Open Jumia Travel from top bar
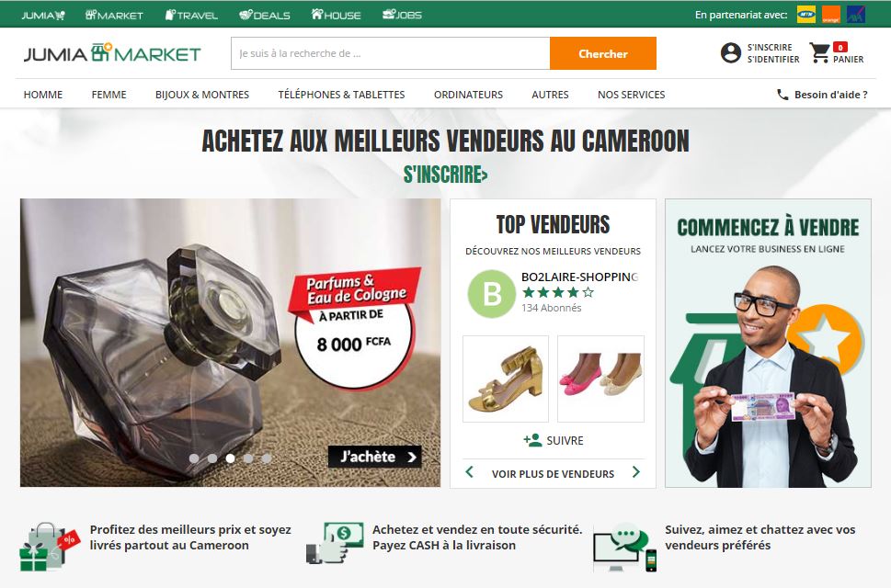 [x=191, y=15]
